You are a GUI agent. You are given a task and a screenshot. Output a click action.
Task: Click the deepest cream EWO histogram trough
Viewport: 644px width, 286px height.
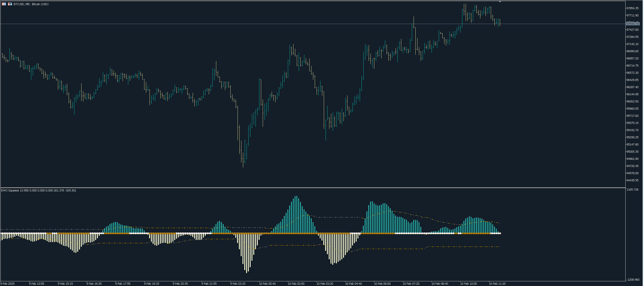[247, 272]
